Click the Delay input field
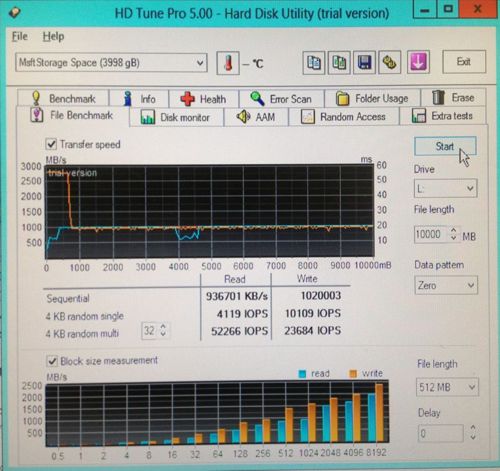 click(440, 433)
